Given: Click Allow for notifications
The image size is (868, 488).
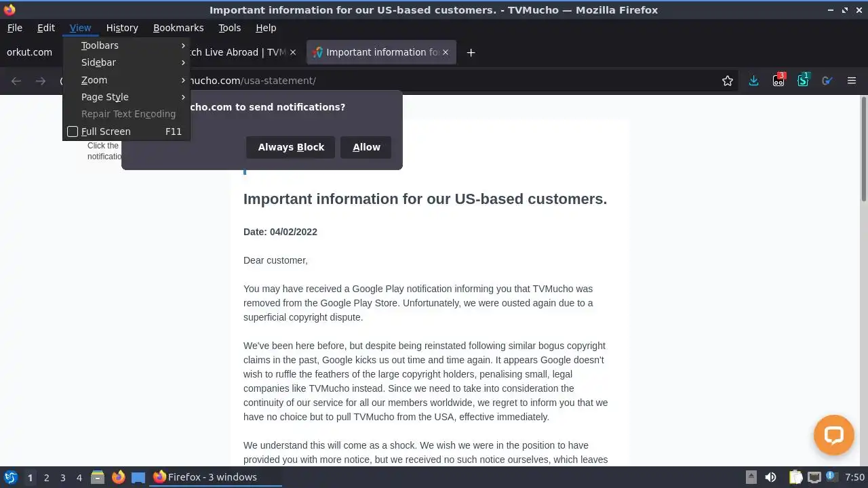Looking at the screenshot, I should 366,147.
